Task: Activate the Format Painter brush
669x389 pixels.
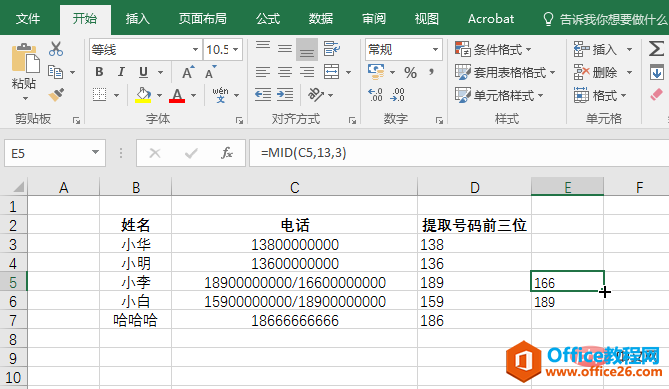Action: [x=56, y=95]
